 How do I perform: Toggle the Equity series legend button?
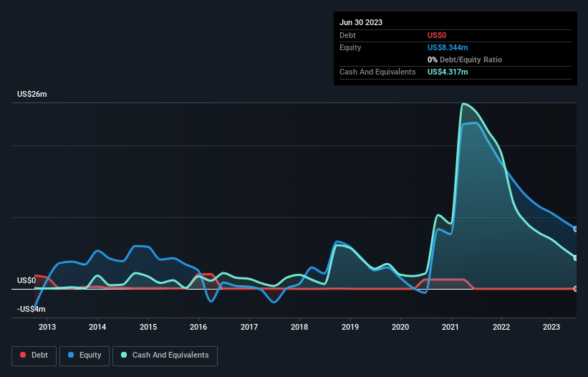pyautogui.click(x=85, y=355)
